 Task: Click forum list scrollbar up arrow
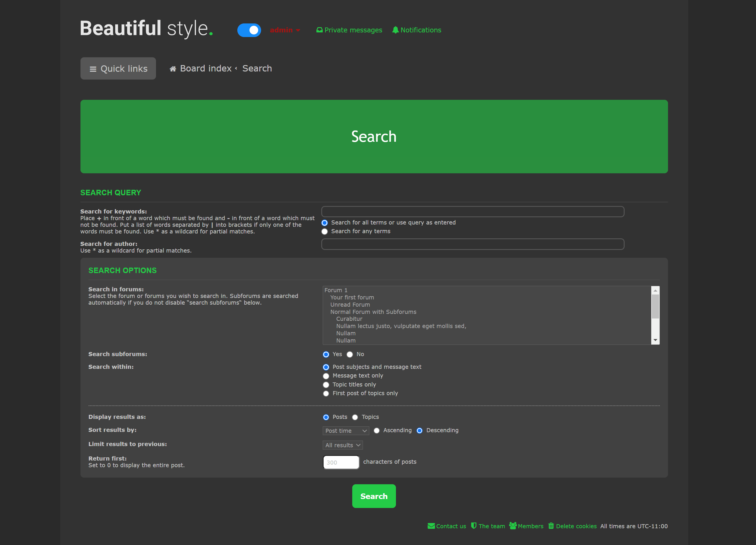(x=655, y=290)
